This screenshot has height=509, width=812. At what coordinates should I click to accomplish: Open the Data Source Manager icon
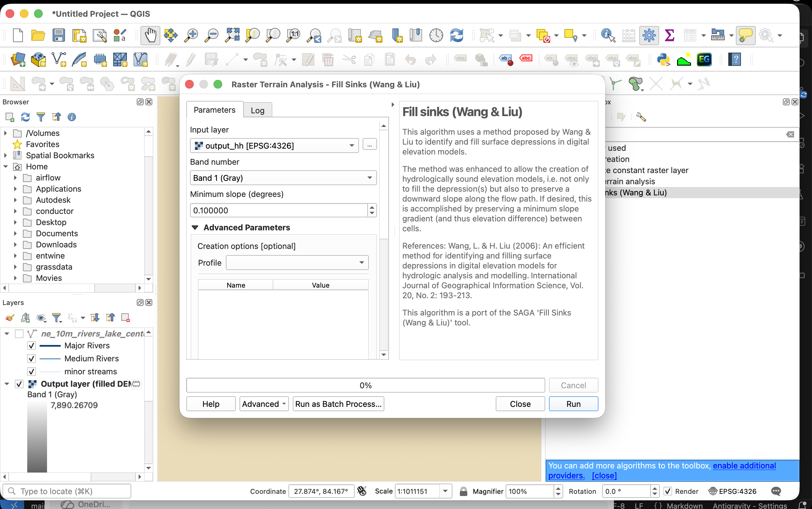tap(18, 59)
